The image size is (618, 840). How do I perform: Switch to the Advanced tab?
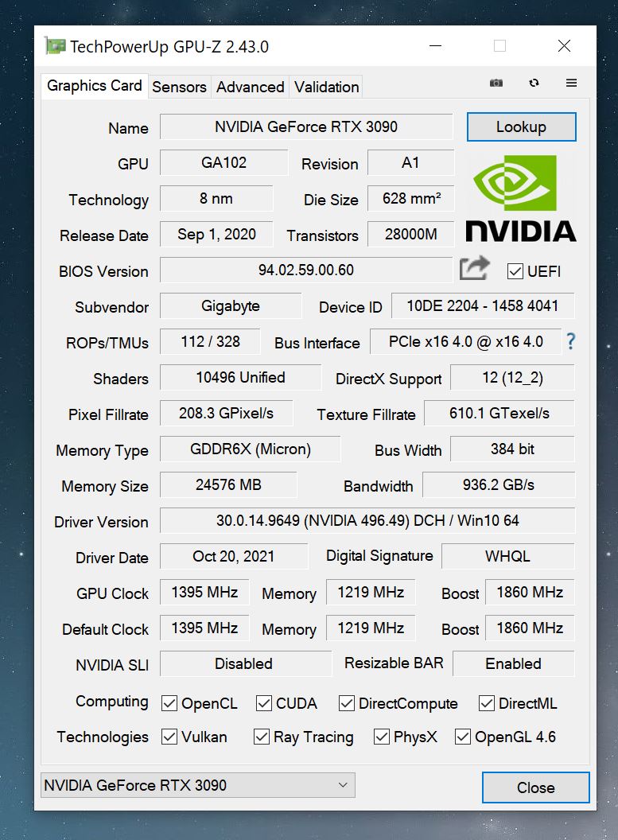(x=250, y=87)
